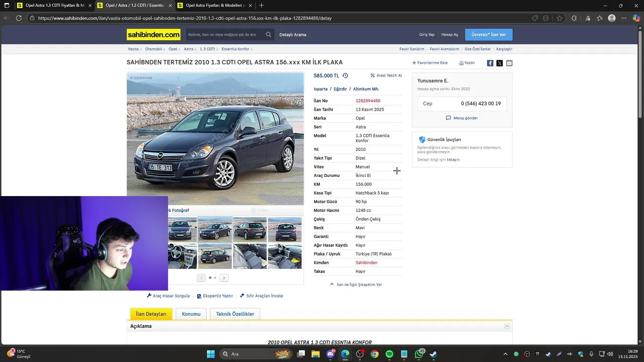The height and width of the screenshot is (362, 644).
Task: Open the Copilot sidebar icon
Action: tap(636, 18)
